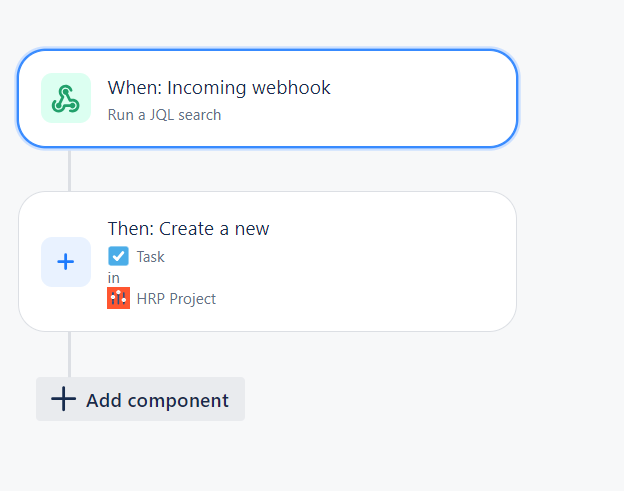
Task: Click the Add component button
Action: (140, 399)
